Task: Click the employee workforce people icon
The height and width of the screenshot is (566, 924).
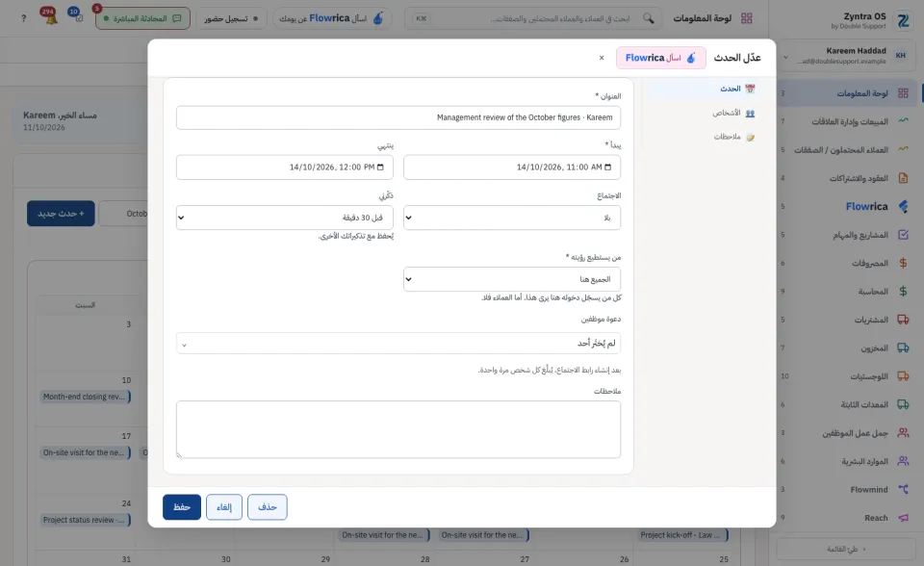Action: [903, 432]
